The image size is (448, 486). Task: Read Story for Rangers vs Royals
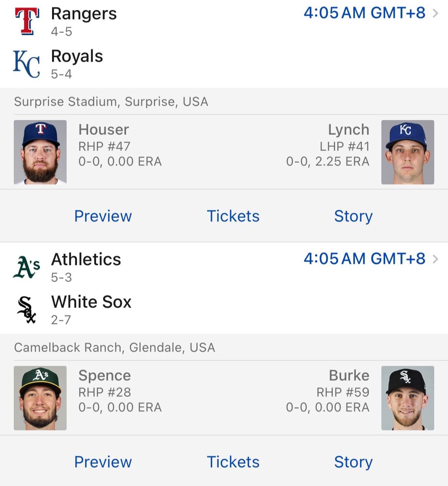click(353, 216)
